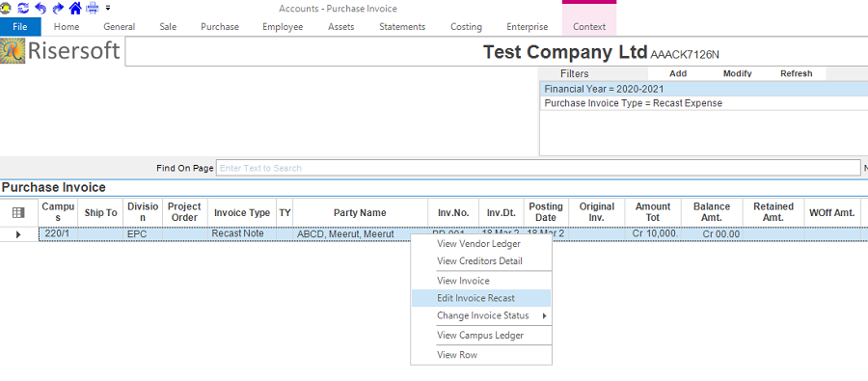
Task: Expand the Change Invoice Status submenu
Action: click(481, 315)
